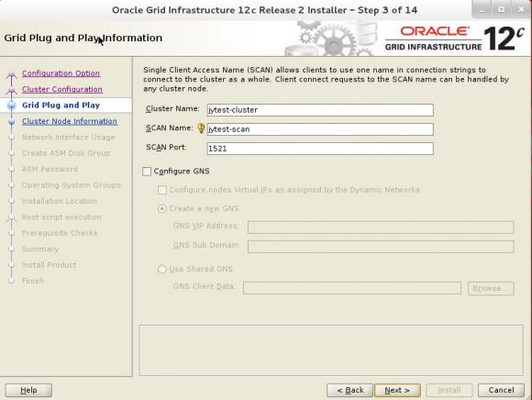
Task: Select the Create a new GNS radio button
Action: point(162,208)
